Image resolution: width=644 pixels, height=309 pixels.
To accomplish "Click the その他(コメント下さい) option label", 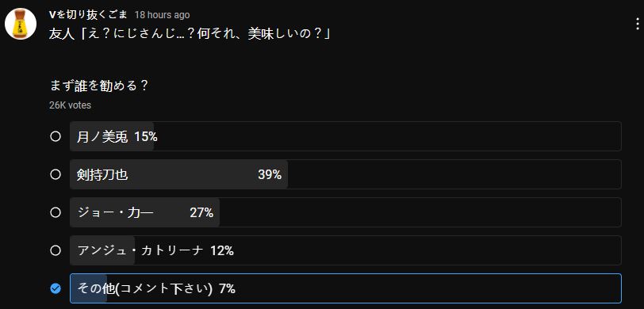I will coord(144,289).
